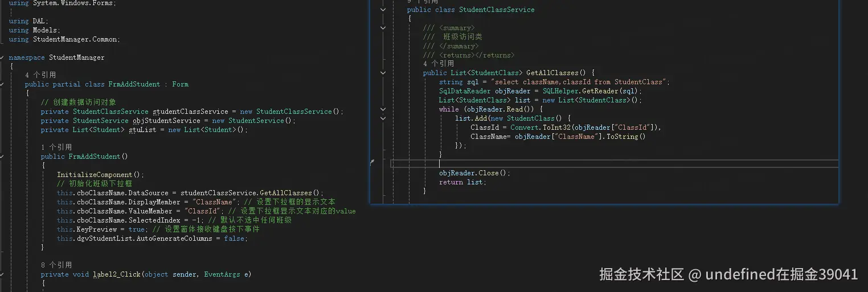Click the '班级访问类' summary comment
Screen dimensions: 868x292
pyautogui.click(x=462, y=37)
